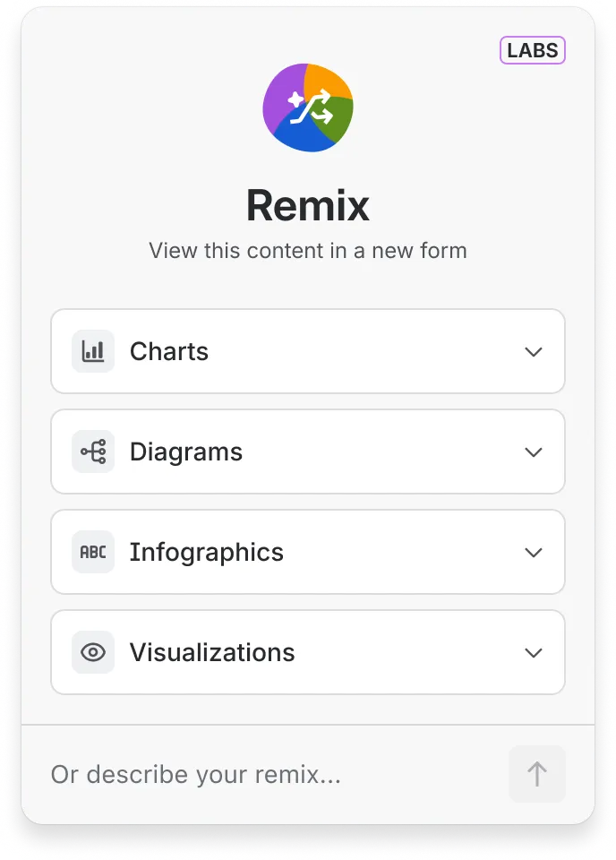Expand the Charts chevron
The width and height of the screenshot is (616, 860).
point(534,351)
